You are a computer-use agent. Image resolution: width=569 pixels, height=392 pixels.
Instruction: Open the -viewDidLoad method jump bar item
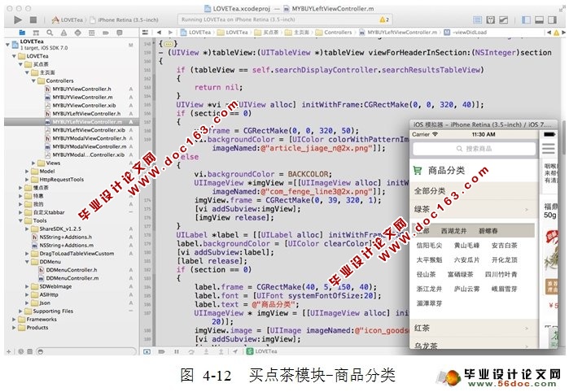466,33
